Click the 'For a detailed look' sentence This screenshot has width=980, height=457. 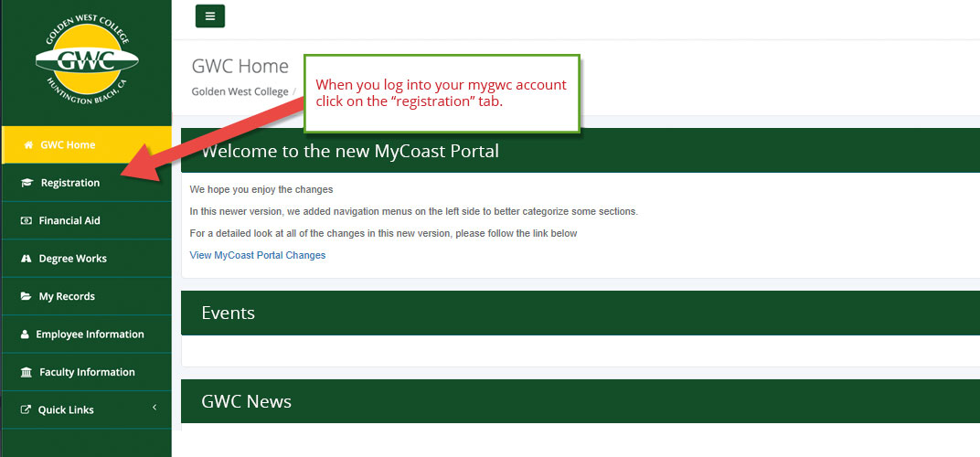pyautogui.click(x=383, y=233)
